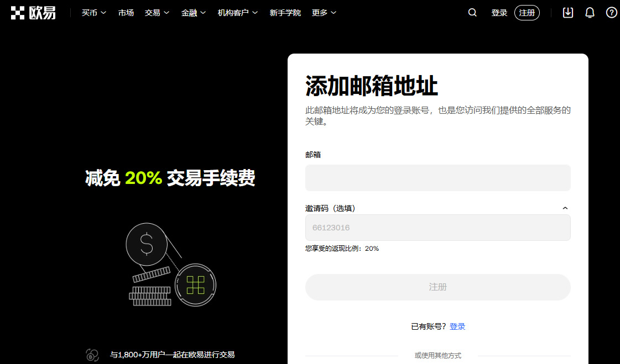Click the 新手学院 navigation item

pyautogui.click(x=285, y=12)
